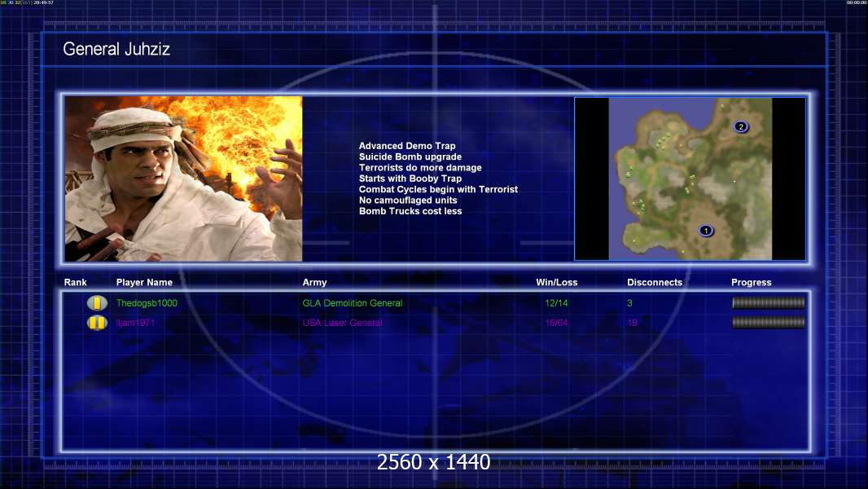Select player name Thedogsb1000

pos(147,303)
